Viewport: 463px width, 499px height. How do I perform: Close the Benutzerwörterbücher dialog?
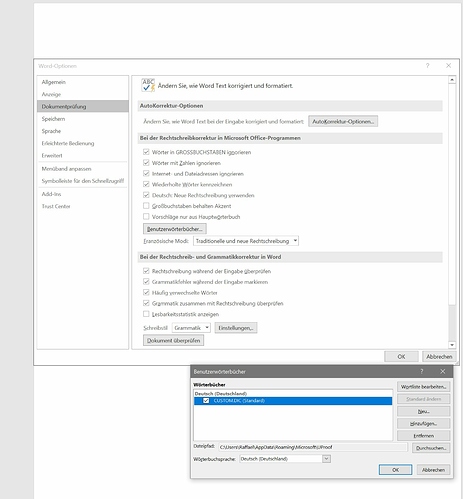[443, 371]
